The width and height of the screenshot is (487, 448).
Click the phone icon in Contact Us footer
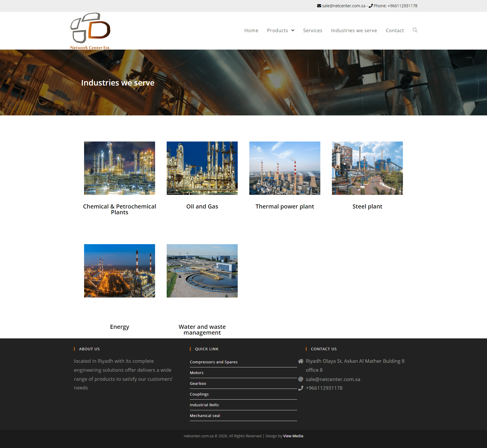(301, 388)
